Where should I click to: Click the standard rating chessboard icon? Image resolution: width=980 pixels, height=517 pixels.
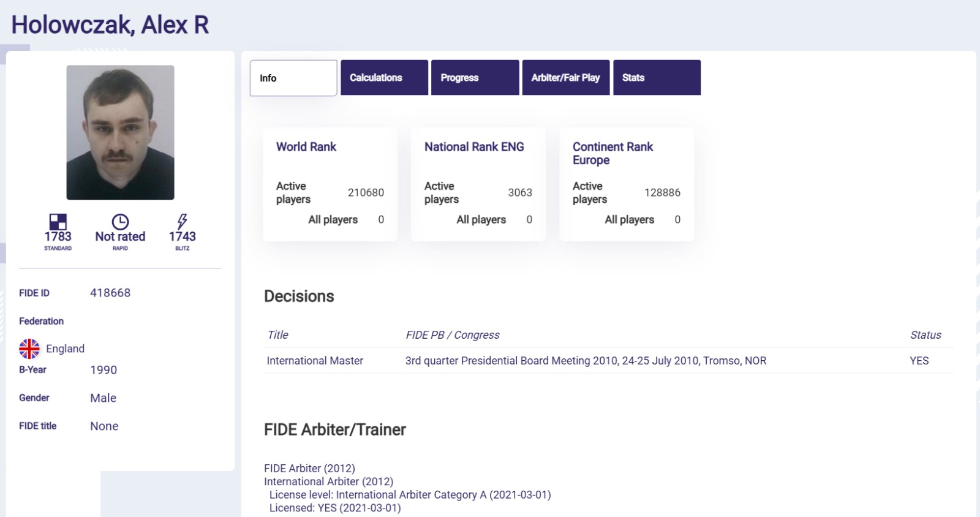pos(58,221)
